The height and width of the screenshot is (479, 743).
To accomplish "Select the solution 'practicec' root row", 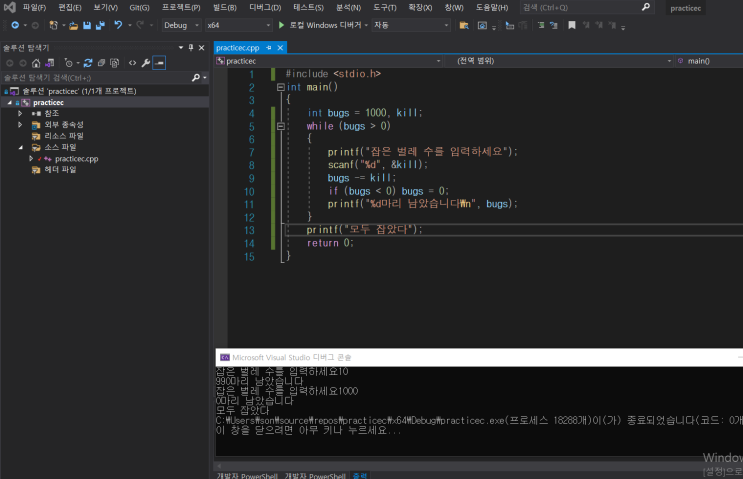I will [104, 91].
